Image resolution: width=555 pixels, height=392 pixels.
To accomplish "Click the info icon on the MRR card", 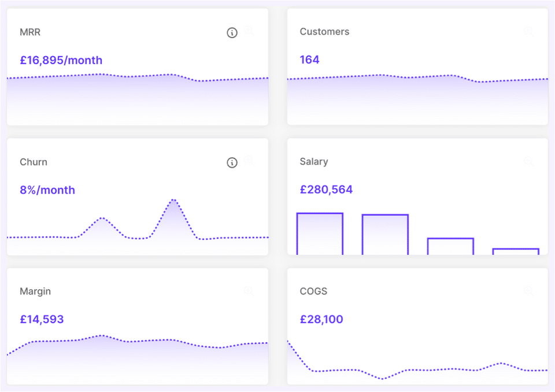I will coord(232,33).
